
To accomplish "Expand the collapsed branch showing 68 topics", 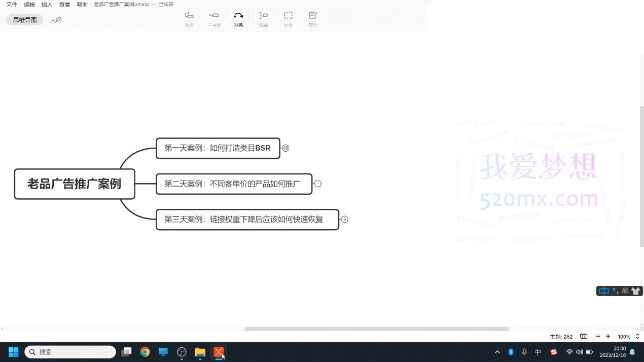I will click(285, 148).
